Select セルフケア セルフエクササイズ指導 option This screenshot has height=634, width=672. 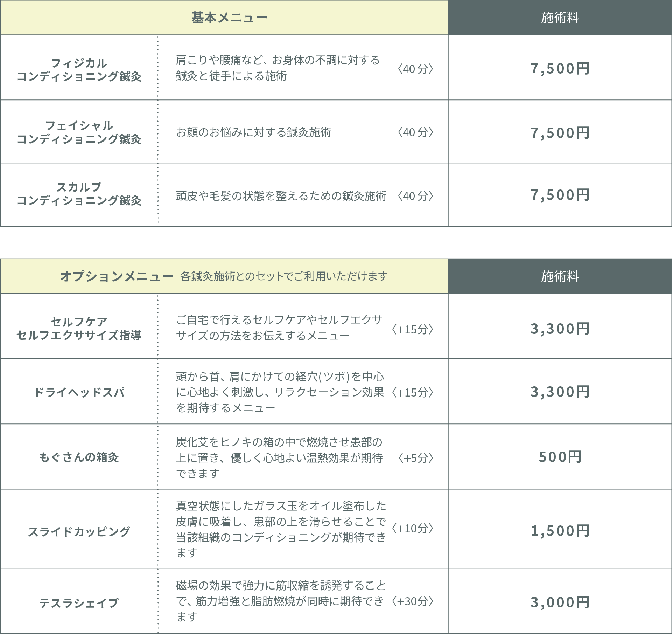pos(79,328)
